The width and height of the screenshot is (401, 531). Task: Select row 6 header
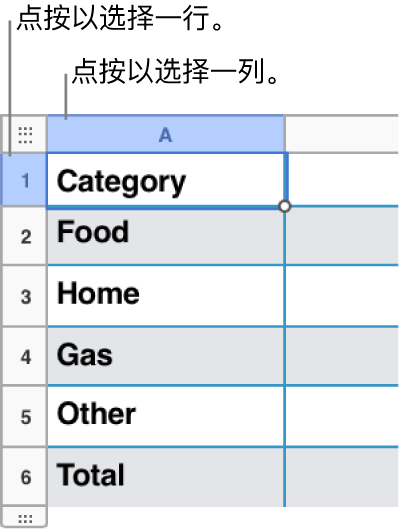pyautogui.click(x=25, y=477)
